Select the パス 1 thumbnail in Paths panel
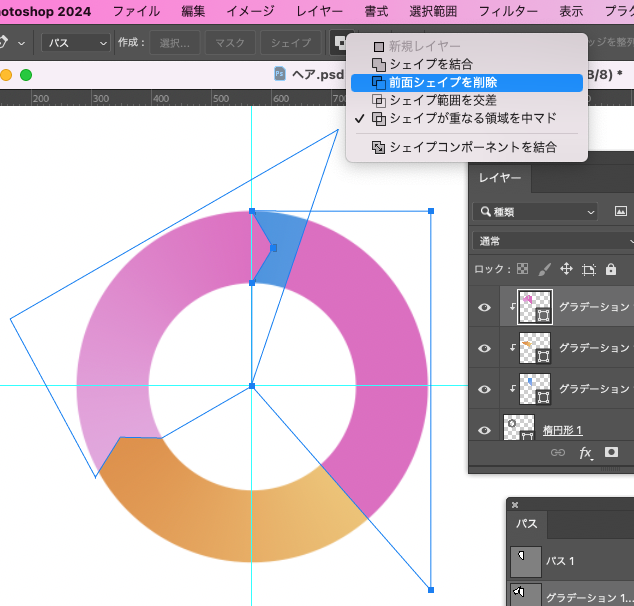 (526, 562)
